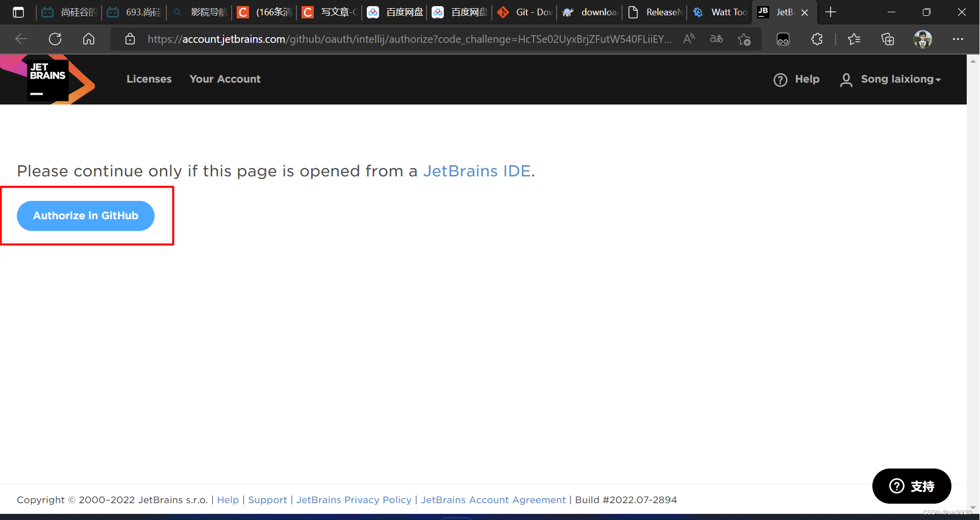Switch to 写文章 tab
Image resolution: width=980 pixels, height=520 pixels.
pos(330,12)
